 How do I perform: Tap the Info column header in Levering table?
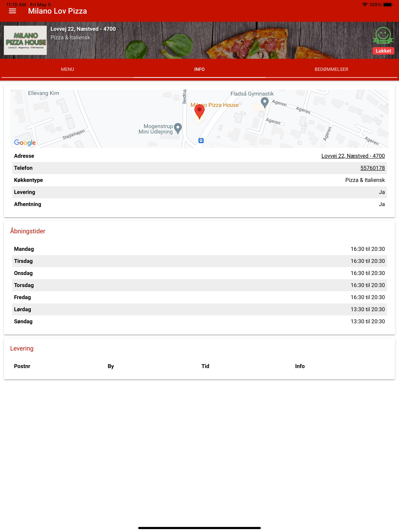click(x=300, y=366)
